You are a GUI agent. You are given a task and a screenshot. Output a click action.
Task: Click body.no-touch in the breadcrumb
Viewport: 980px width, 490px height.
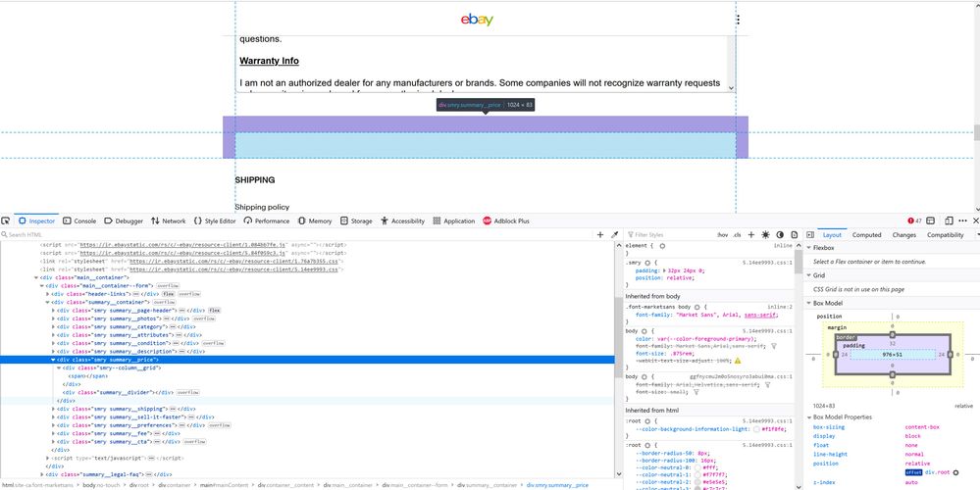(x=102, y=485)
